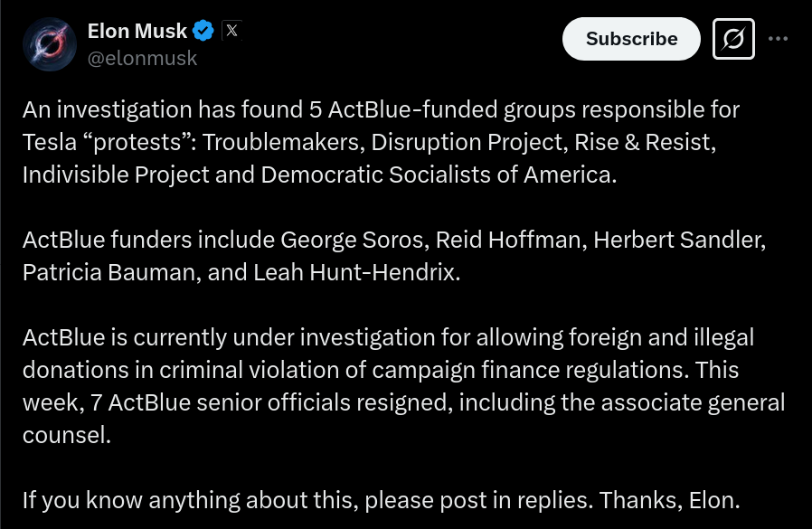Click the text 'ActBlue funders include'
This screenshot has height=529, width=812.
(x=148, y=240)
